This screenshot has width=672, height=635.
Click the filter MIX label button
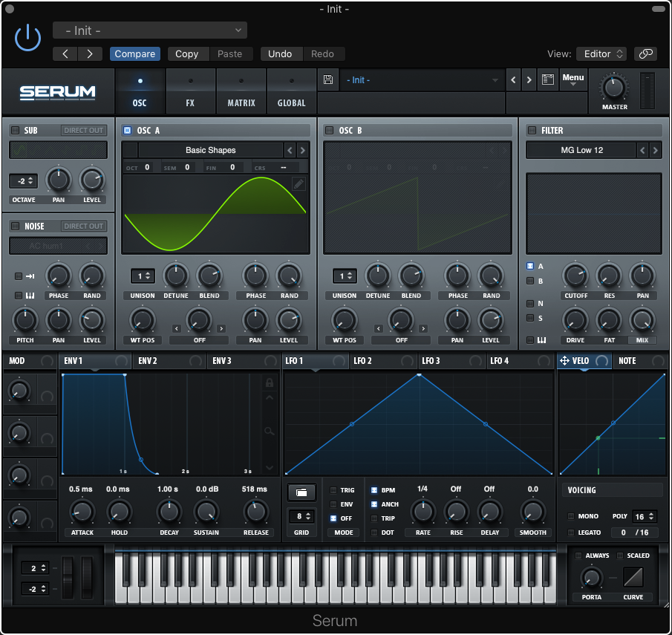point(642,340)
